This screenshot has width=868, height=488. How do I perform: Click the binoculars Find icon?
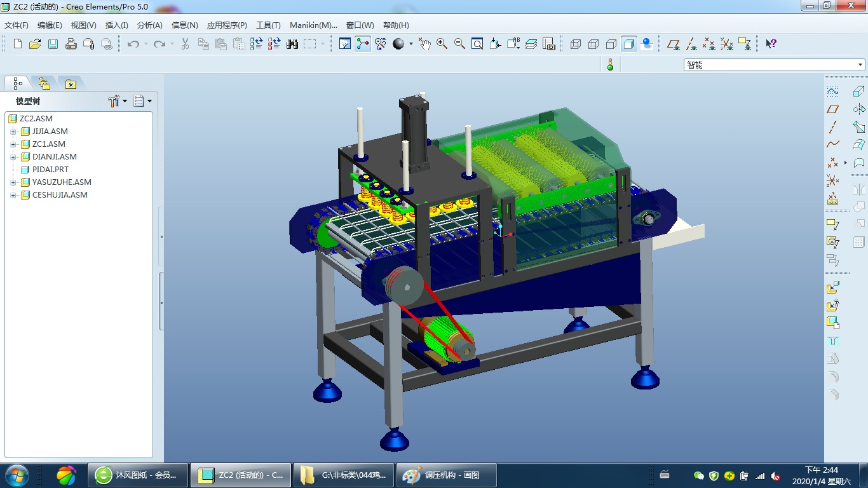point(292,44)
